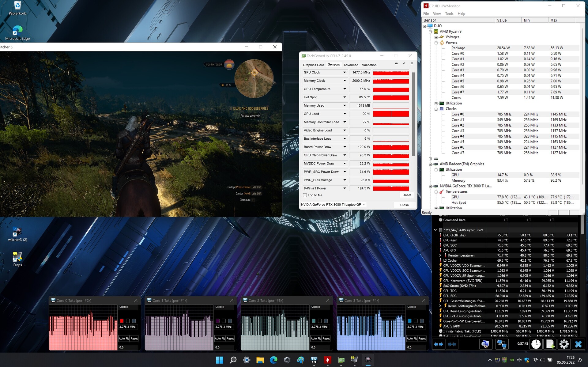Enable Log to file checkbox
Screen dimensions: 588x367
(x=305, y=195)
